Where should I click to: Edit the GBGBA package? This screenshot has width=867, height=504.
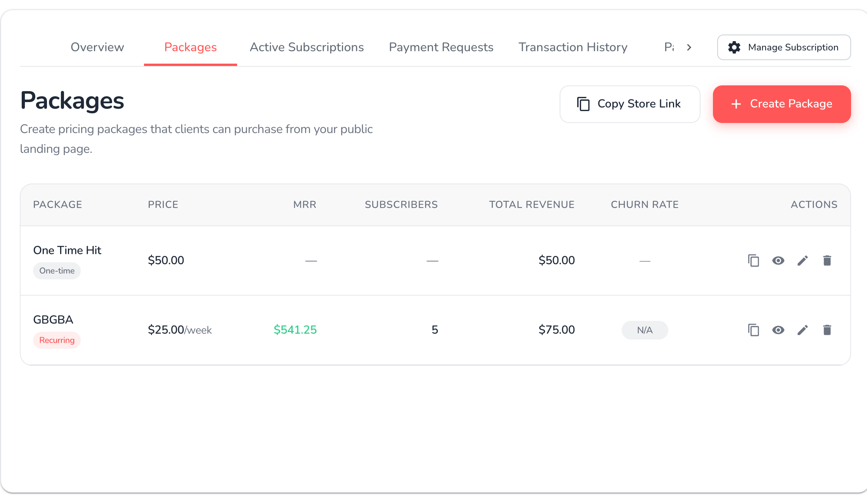click(803, 330)
